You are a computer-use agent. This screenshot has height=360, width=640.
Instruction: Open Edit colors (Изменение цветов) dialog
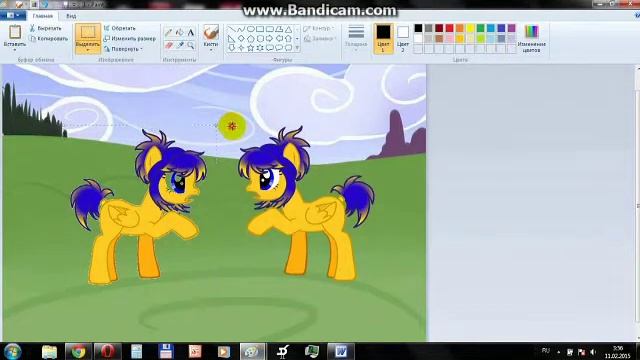pyautogui.click(x=531, y=39)
